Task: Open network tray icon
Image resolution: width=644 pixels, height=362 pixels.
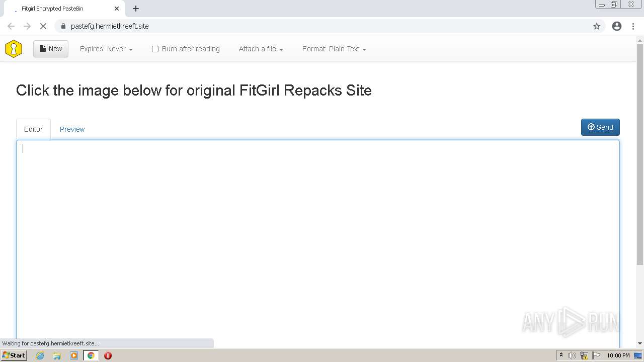Action: pos(584,355)
